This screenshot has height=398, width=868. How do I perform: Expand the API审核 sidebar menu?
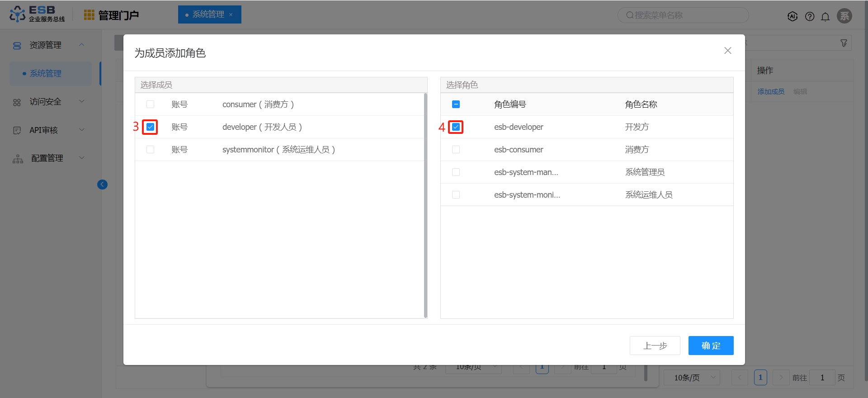49,130
